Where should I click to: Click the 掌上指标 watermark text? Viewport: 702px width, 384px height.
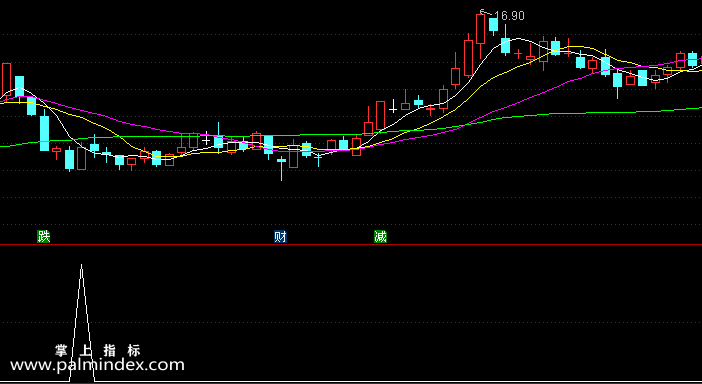[x=98, y=350]
